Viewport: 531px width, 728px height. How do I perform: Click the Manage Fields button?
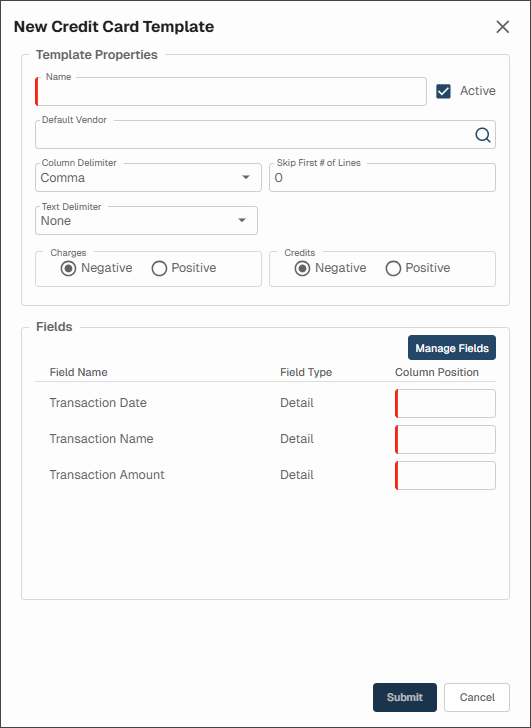click(452, 348)
